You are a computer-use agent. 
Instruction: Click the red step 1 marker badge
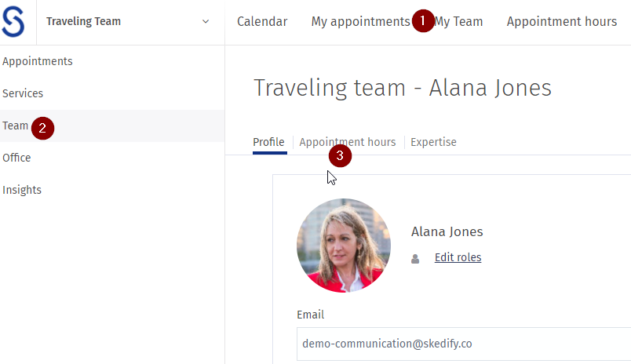click(x=422, y=21)
